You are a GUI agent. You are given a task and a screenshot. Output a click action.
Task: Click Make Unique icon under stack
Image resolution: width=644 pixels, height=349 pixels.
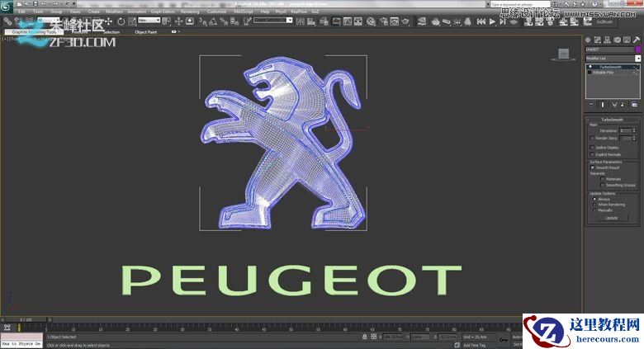(x=614, y=105)
